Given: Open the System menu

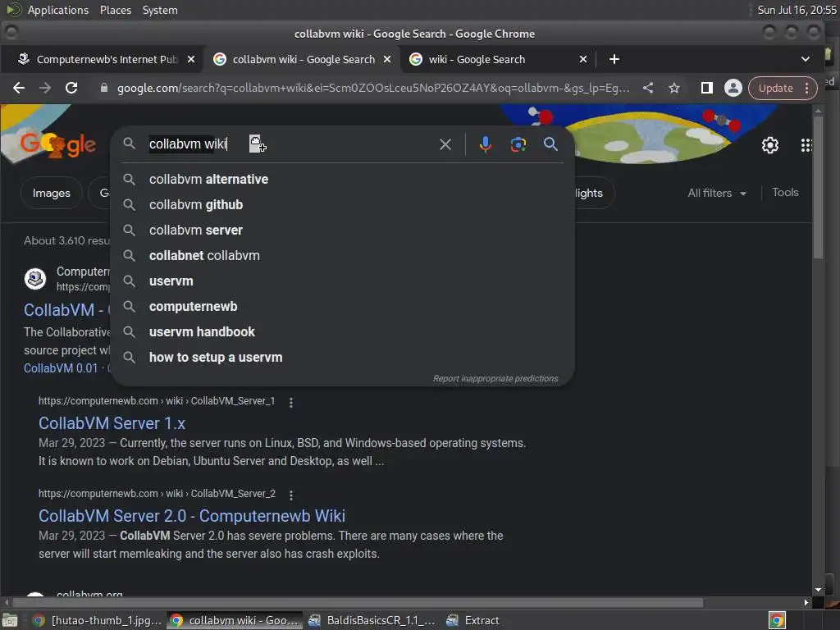Looking at the screenshot, I should click(x=160, y=10).
